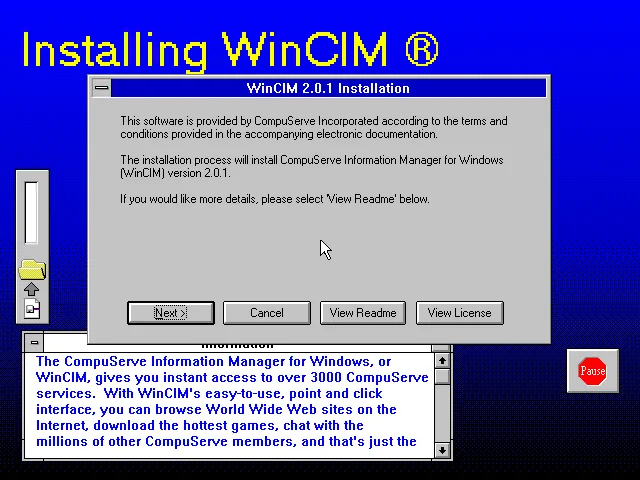Image resolution: width=640 pixels, height=480 pixels.
Task: Open View Readme
Action: [x=363, y=313]
